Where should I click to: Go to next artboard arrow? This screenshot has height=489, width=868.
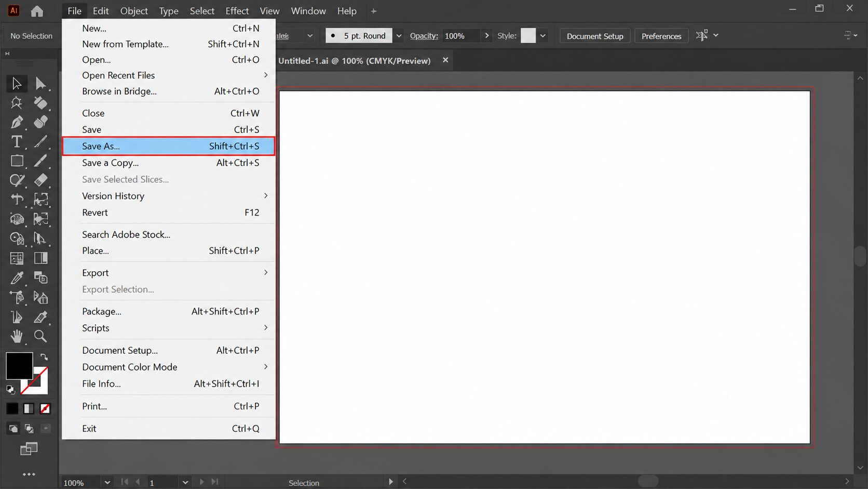[201, 482]
